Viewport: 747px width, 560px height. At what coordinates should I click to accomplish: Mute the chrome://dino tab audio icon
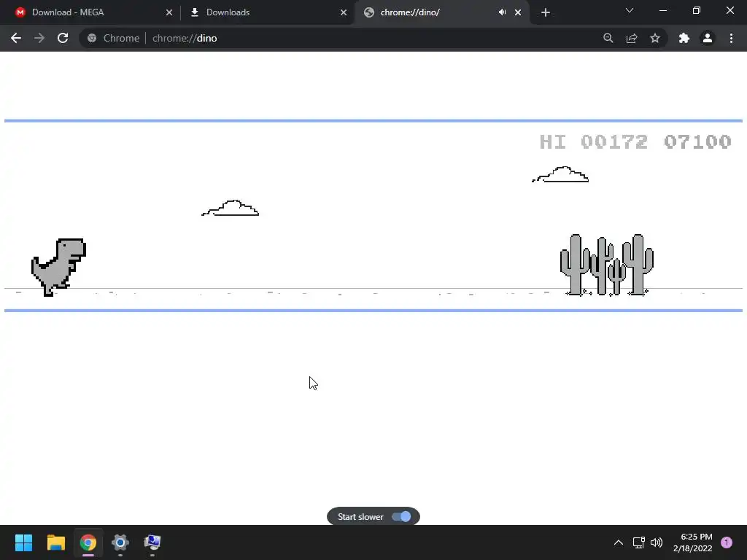[502, 12]
